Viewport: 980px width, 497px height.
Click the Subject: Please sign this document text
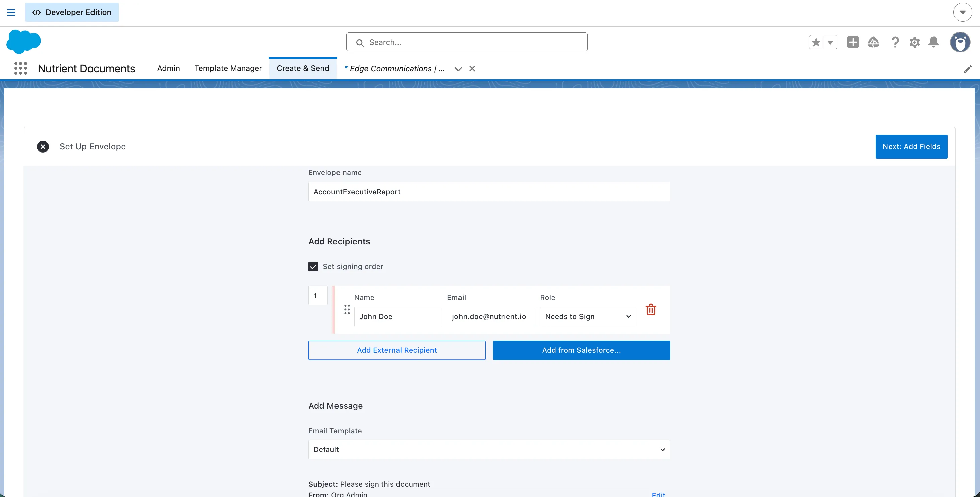pos(369,484)
